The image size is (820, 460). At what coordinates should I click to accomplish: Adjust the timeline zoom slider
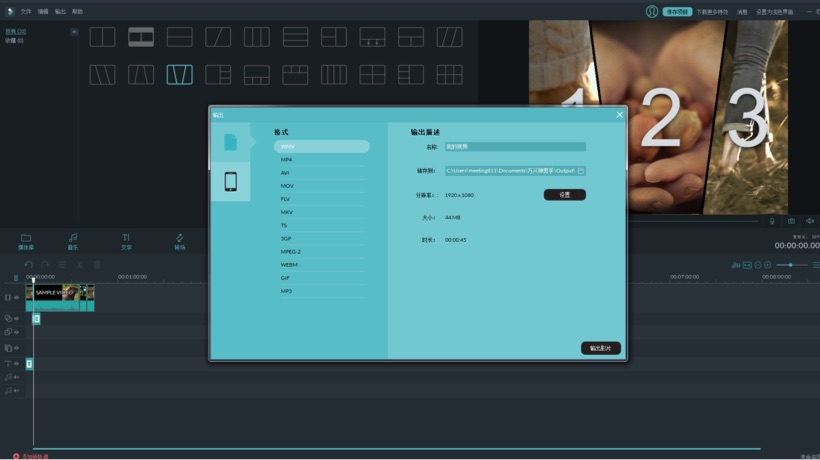click(792, 265)
